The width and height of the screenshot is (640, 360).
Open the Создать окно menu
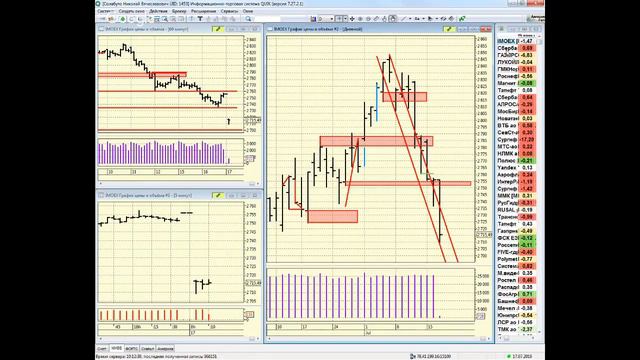pos(131,11)
